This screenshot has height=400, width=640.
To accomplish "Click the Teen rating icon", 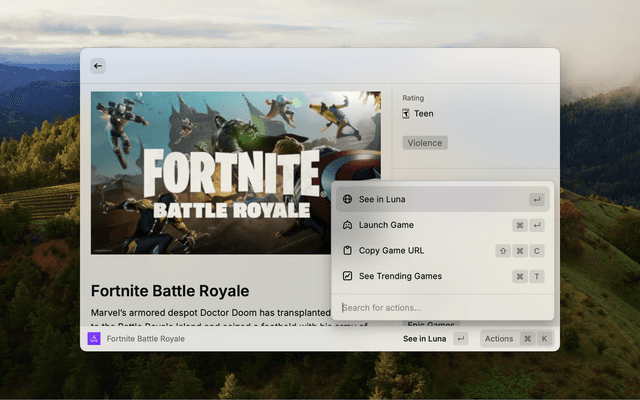I will (x=406, y=114).
